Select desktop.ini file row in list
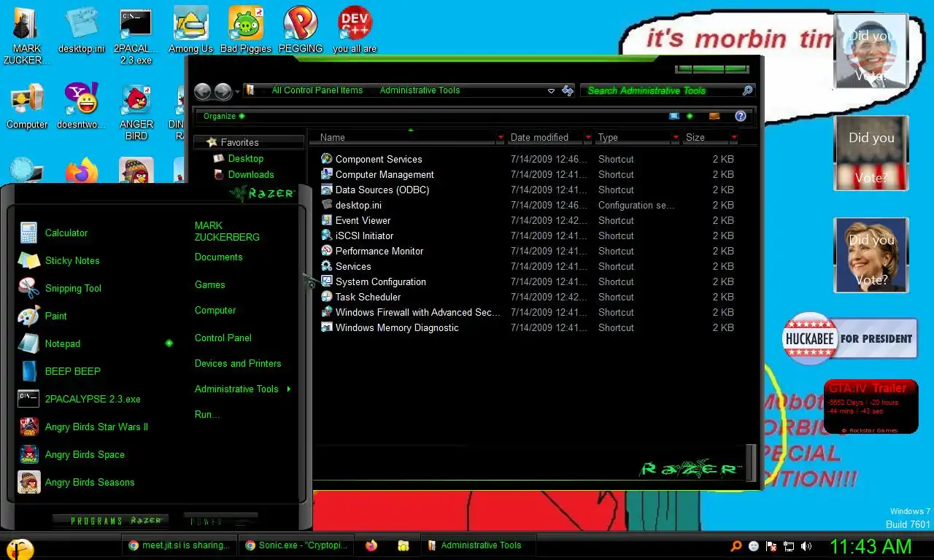The height and width of the screenshot is (560, 934). (x=527, y=205)
